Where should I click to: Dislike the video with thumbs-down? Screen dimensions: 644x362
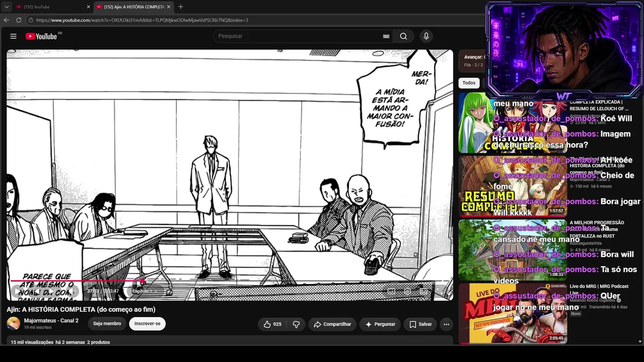pos(296,324)
